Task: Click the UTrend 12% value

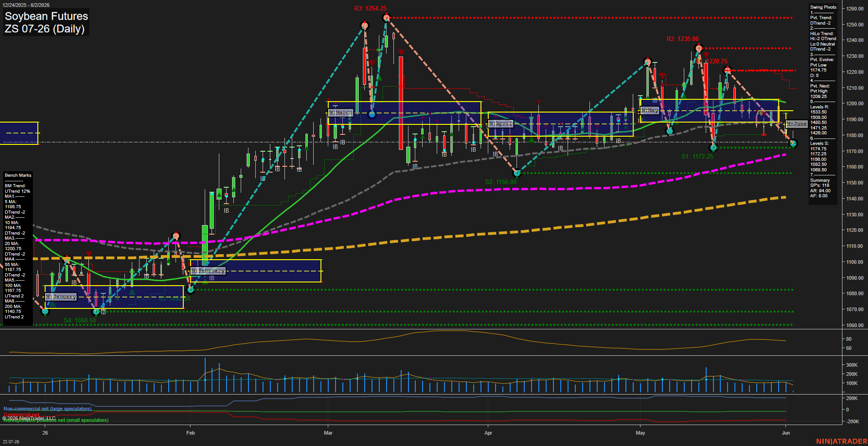Action: click(17, 191)
